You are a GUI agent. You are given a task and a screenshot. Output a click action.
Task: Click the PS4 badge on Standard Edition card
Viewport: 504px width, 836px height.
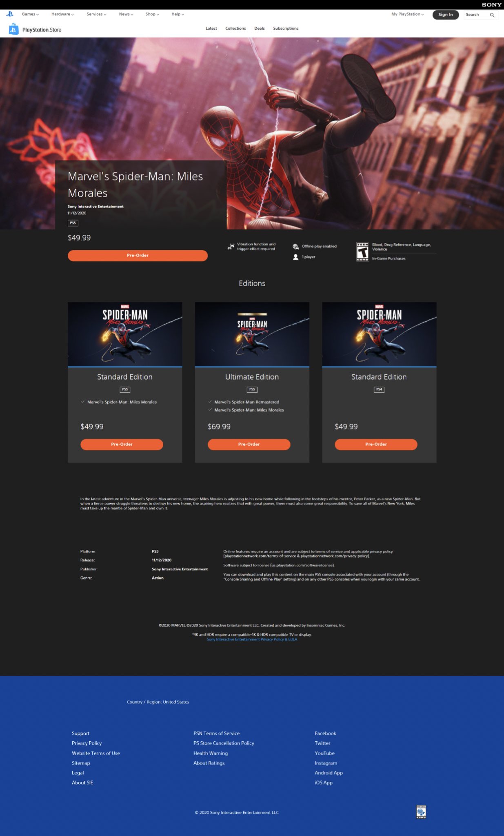click(379, 389)
